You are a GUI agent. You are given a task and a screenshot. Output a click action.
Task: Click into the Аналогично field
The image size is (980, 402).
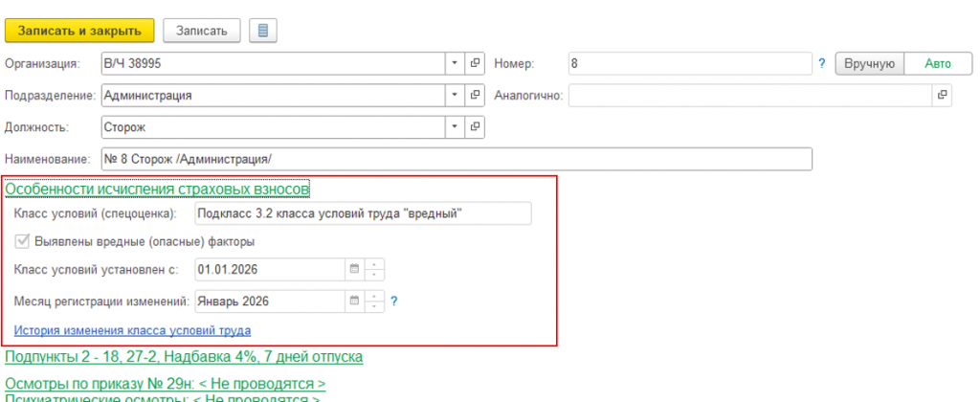click(750, 95)
